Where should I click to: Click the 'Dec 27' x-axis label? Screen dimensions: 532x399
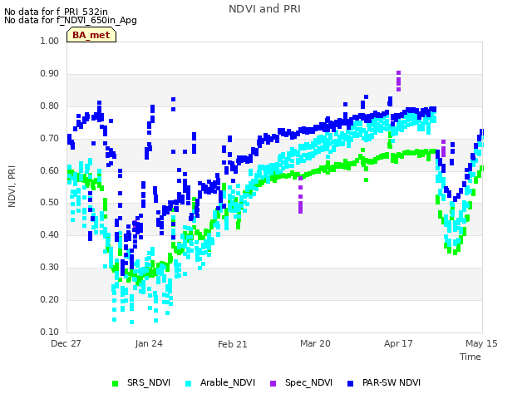pos(66,343)
